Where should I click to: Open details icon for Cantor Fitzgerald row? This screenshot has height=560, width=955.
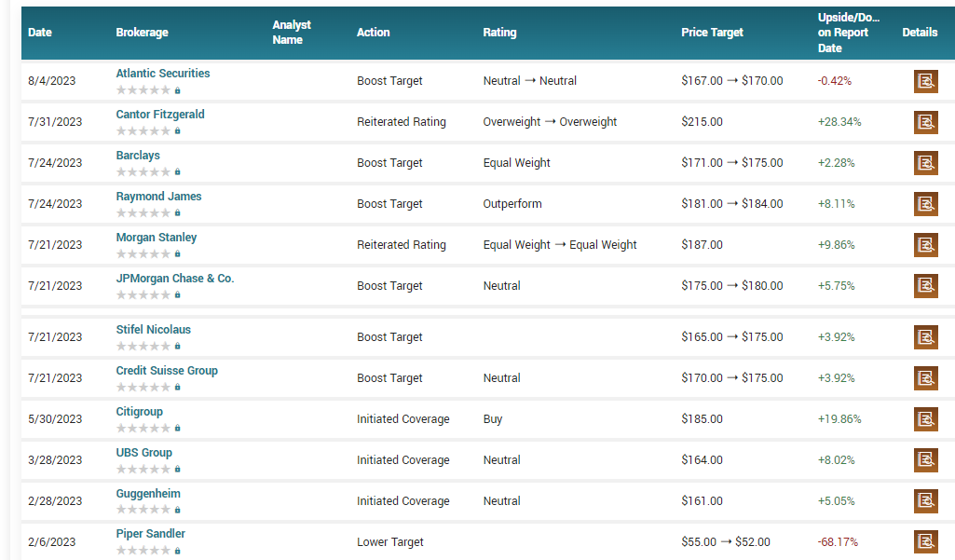925,122
